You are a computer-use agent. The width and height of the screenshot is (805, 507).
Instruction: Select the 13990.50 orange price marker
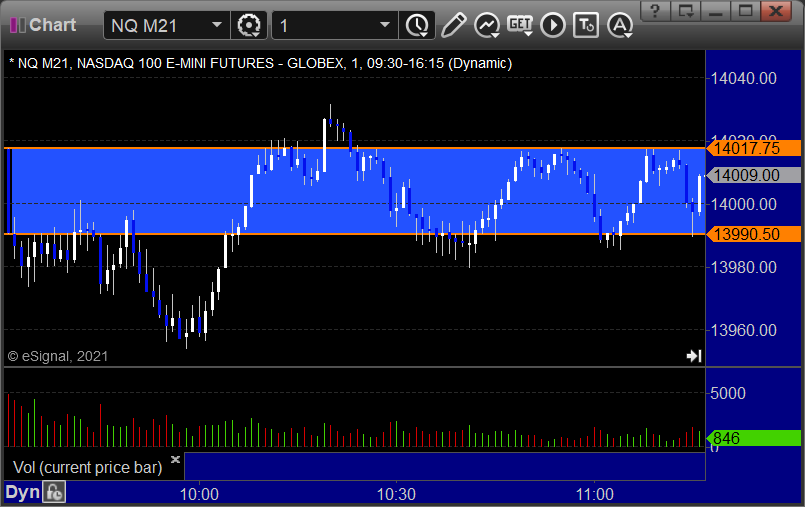[x=754, y=234]
